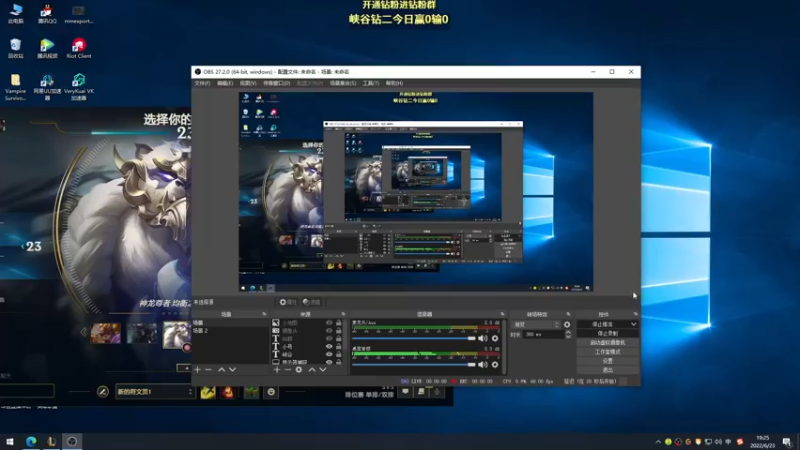This screenshot has width=800, height=450.
Task: Click the 停止录制 button
Action: (x=608, y=334)
